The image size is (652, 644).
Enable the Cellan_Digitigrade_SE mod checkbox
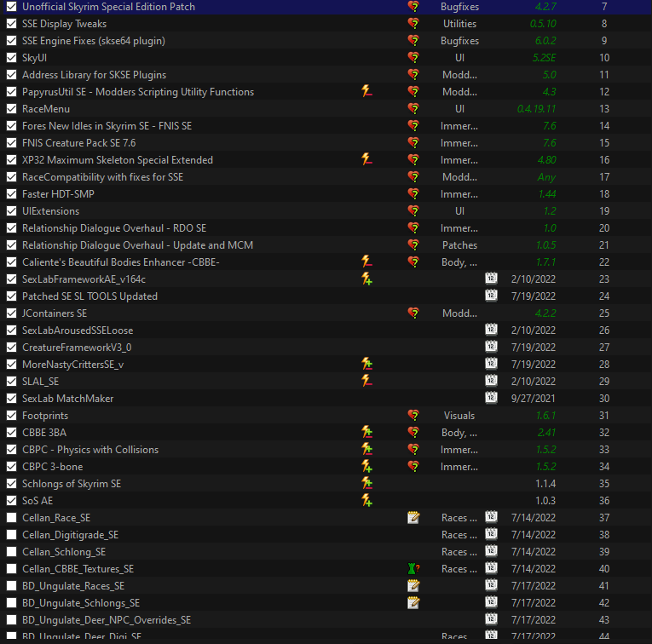12,534
